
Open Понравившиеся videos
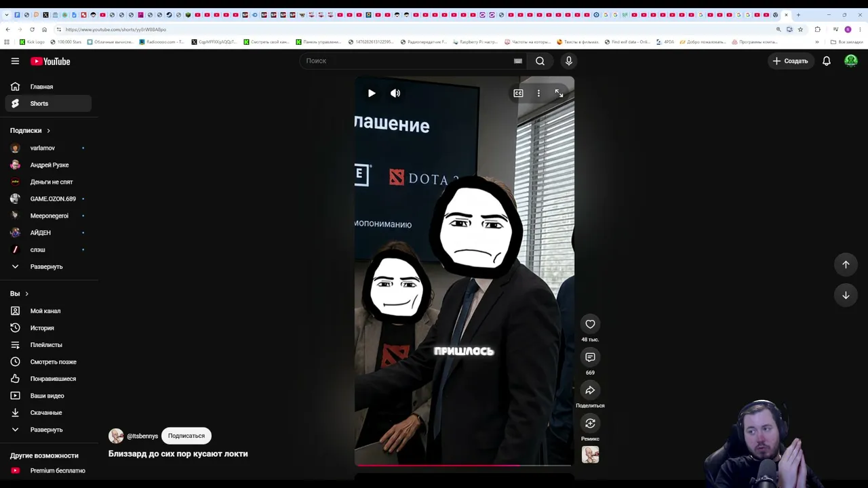48,379
